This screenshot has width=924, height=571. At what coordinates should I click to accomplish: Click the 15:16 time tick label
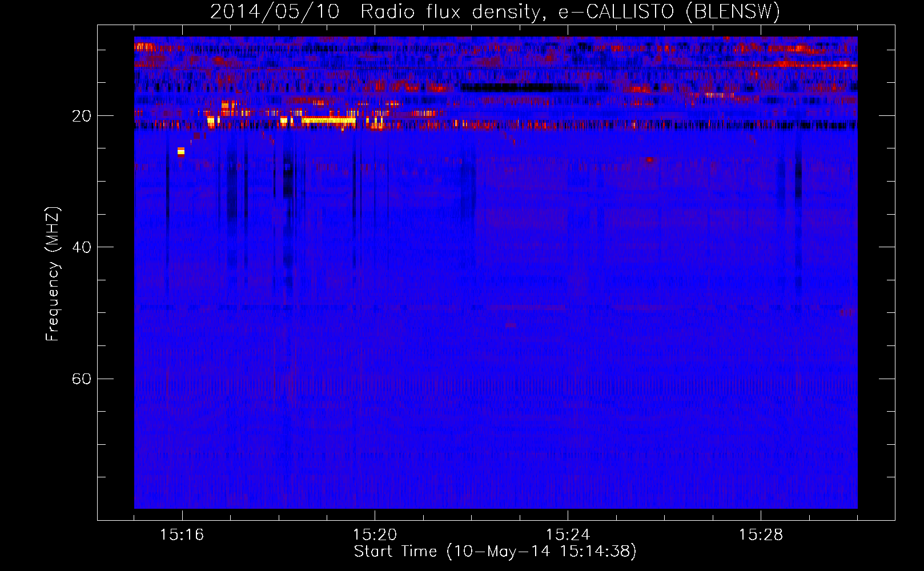click(182, 535)
